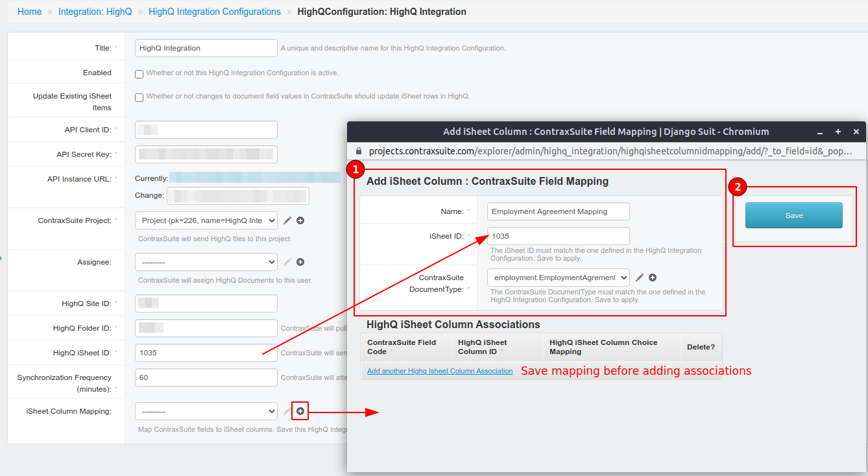Add a new Assignee with plus icon

[300, 262]
